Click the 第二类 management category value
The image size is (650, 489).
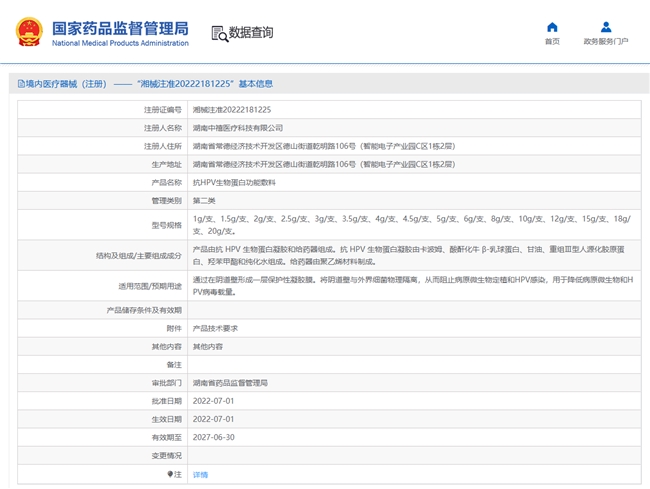205,201
